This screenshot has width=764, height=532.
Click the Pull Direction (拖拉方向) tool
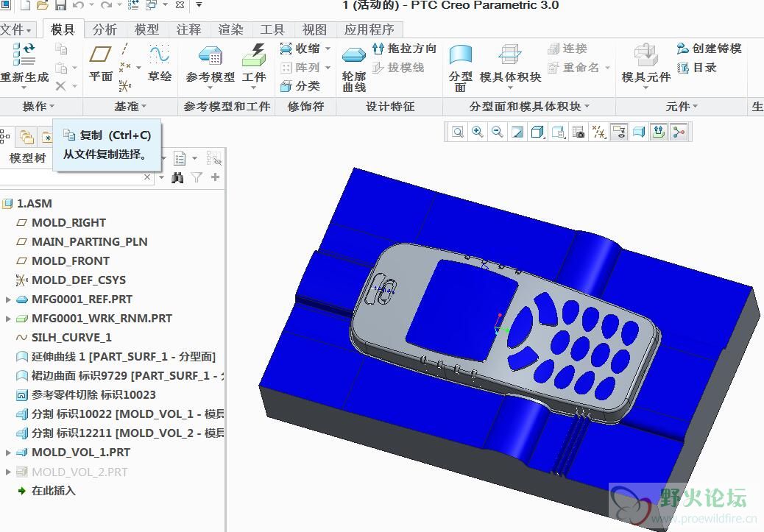404,49
